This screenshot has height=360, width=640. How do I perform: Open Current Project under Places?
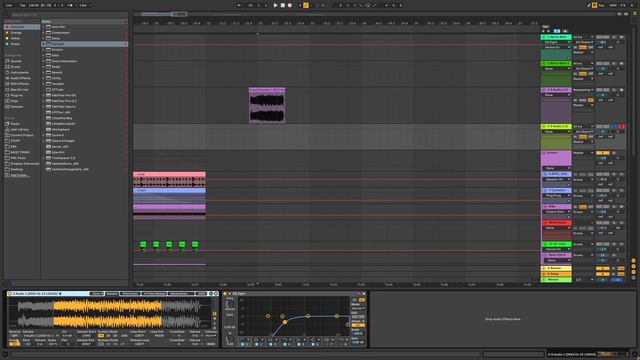coord(22,135)
